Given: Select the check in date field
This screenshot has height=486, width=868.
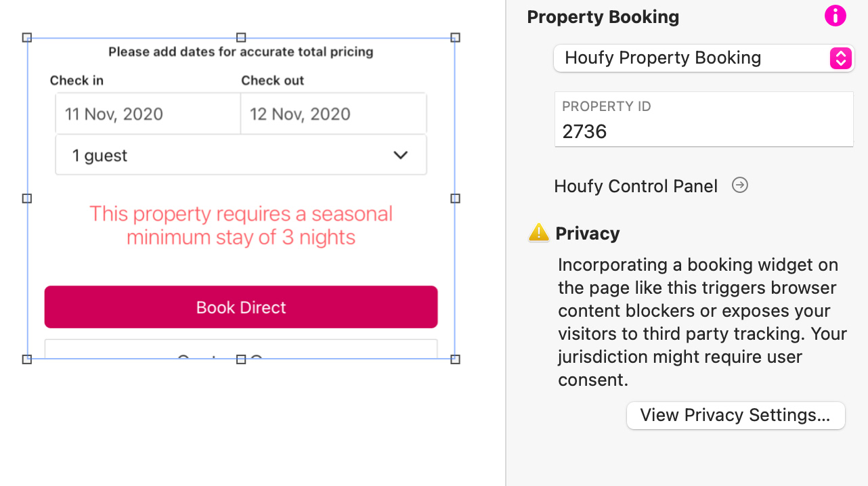Looking at the screenshot, I should pos(148,114).
